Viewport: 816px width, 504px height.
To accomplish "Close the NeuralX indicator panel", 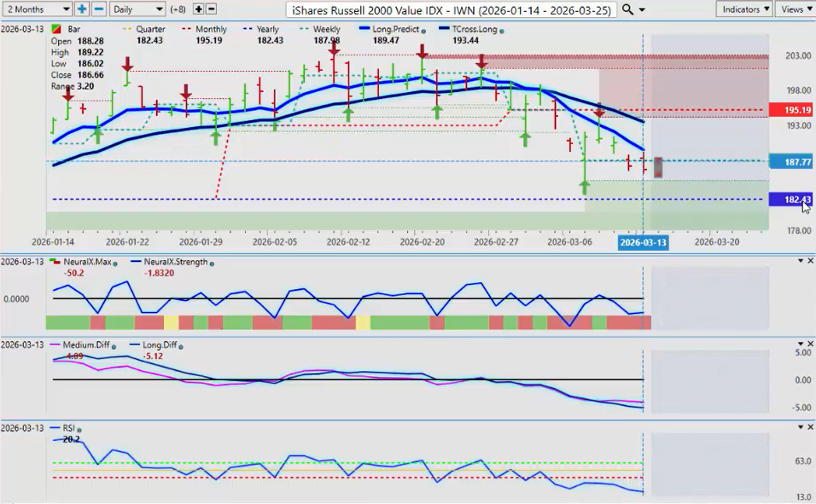I will click(810, 261).
